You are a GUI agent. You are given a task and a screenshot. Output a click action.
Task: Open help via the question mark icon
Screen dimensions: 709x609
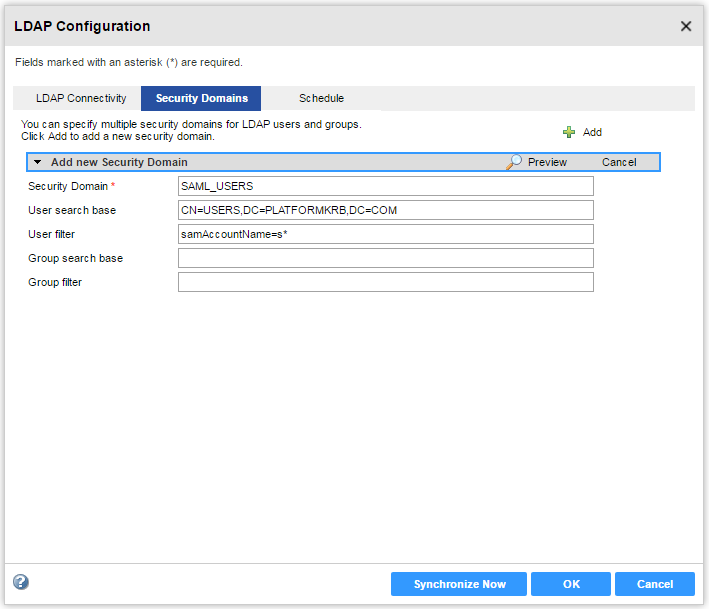click(x=20, y=583)
